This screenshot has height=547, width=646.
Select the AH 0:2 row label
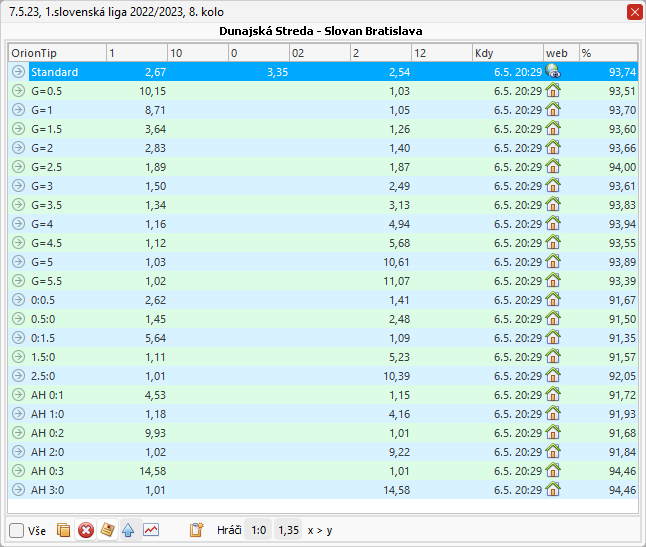47,433
